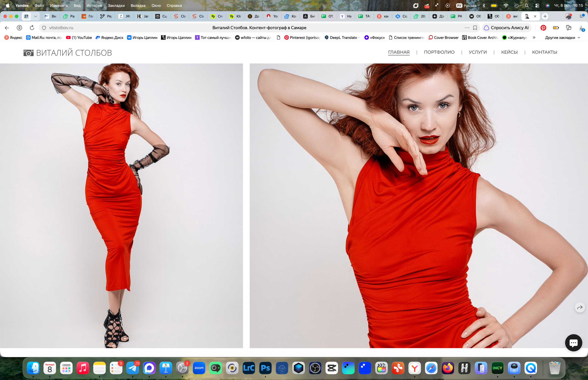588x380 pixels.
Task: Expand the tab groups chevron next to 27
Action: tap(36, 16)
